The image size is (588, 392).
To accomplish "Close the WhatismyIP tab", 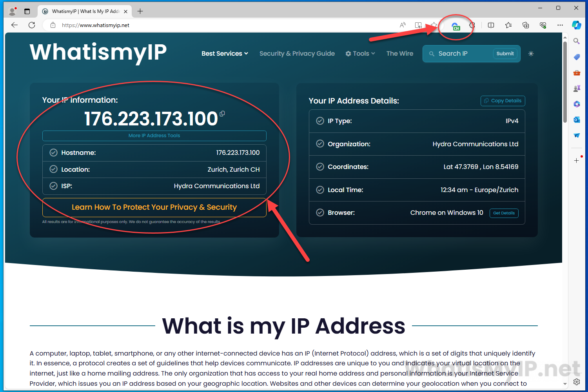I will coord(125,11).
